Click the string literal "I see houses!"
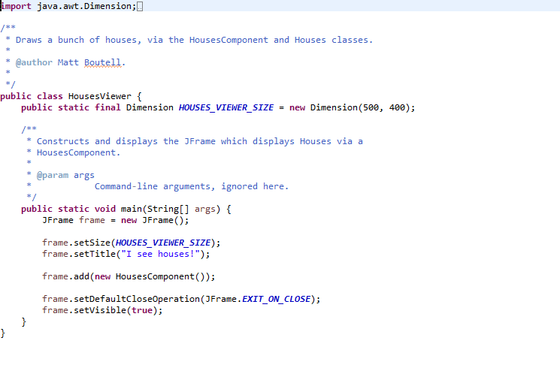Viewport: 560px width, 392px height. point(160,254)
